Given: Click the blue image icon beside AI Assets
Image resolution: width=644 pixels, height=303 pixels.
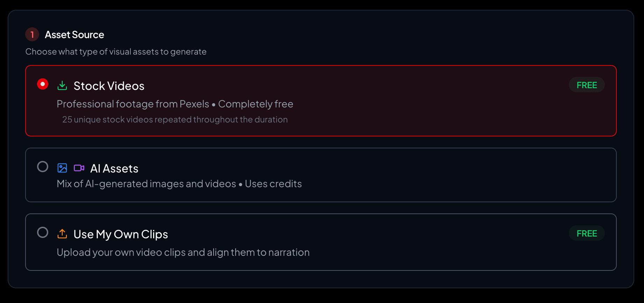Looking at the screenshot, I should click(x=62, y=168).
